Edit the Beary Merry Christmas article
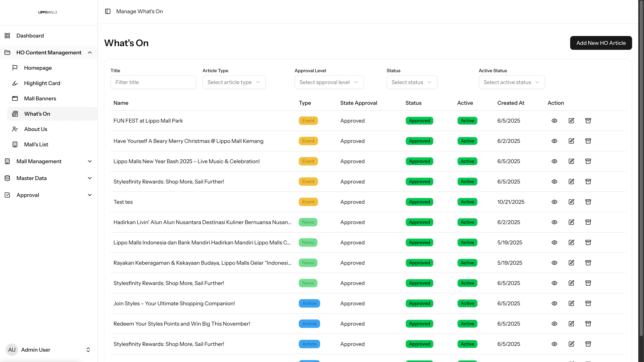The width and height of the screenshot is (644, 362). [x=571, y=141]
